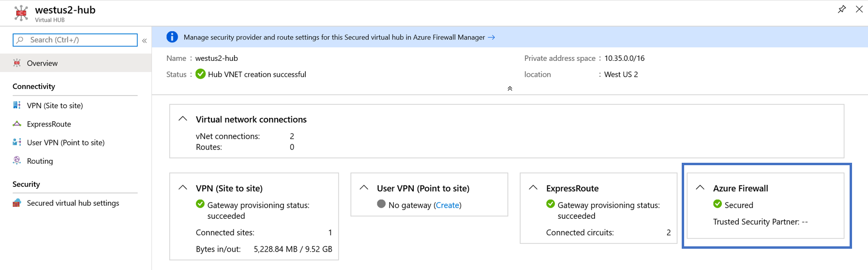Collapse the User VPN (Point to site) card

coord(364,188)
